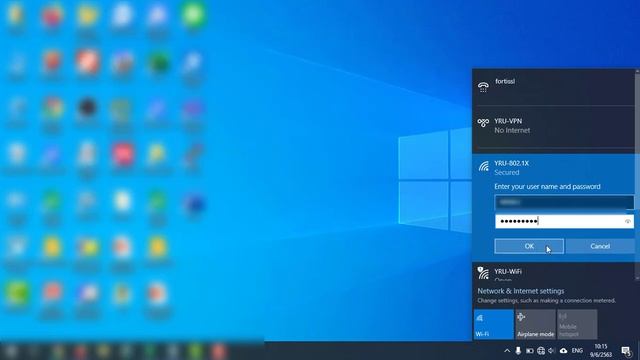This screenshot has height=360, width=640.
Task: Click the YRU-802.1X Wi-Fi signal icon
Action: (484, 166)
